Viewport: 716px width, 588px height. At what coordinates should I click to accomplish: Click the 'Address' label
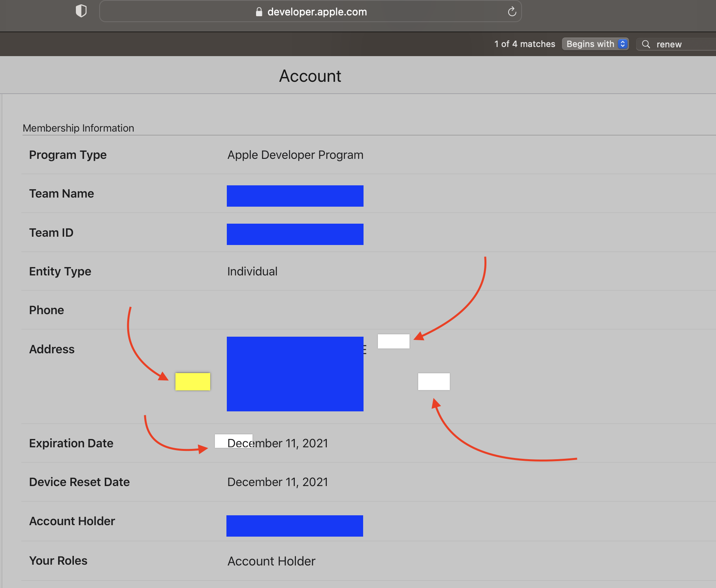52,349
